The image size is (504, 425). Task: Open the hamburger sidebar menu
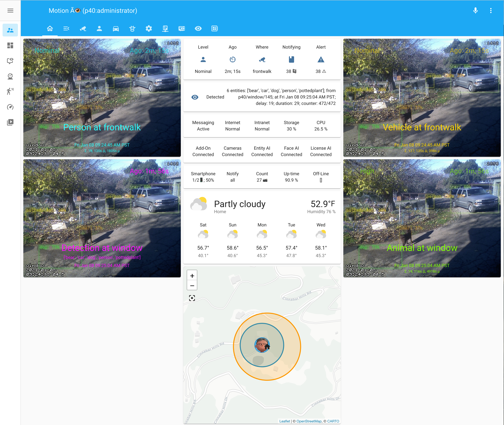(x=10, y=11)
